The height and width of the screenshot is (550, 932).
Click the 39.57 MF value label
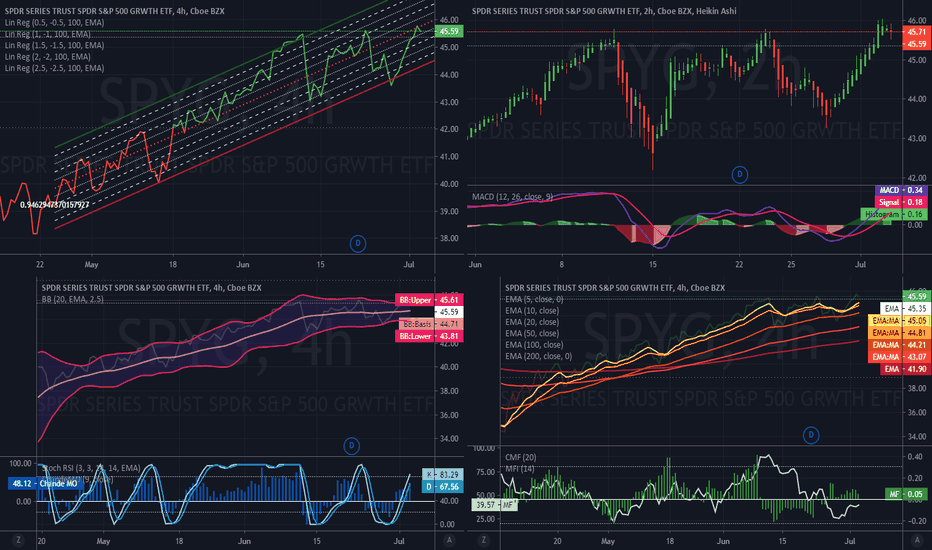[495, 505]
